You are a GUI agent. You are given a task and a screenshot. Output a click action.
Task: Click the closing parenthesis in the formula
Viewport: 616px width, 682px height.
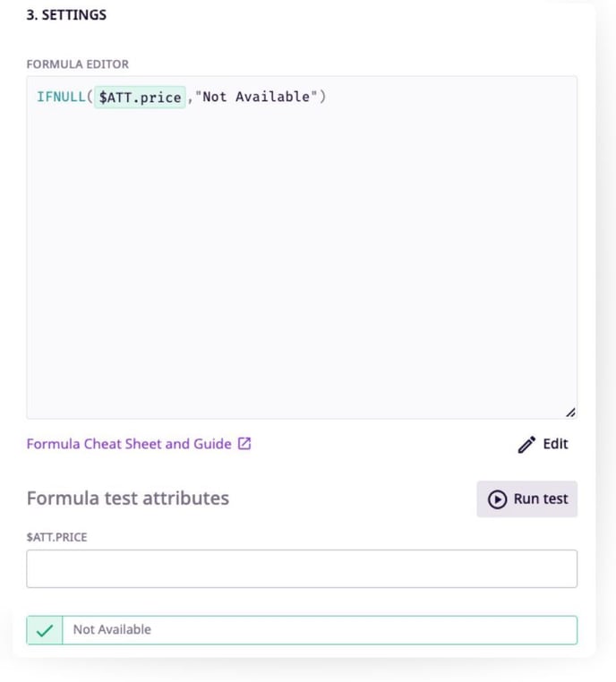point(322,97)
